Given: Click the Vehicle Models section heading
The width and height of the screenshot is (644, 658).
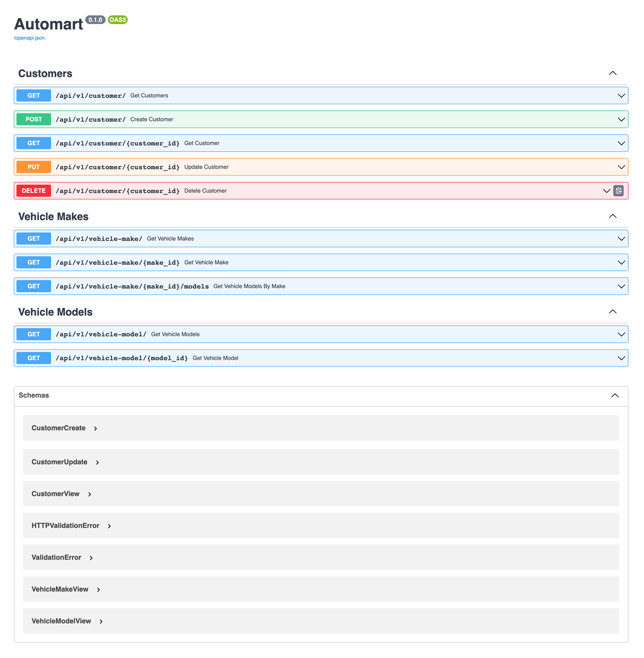Looking at the screenshot, I should pyautogui.click(x=55, y=312).
